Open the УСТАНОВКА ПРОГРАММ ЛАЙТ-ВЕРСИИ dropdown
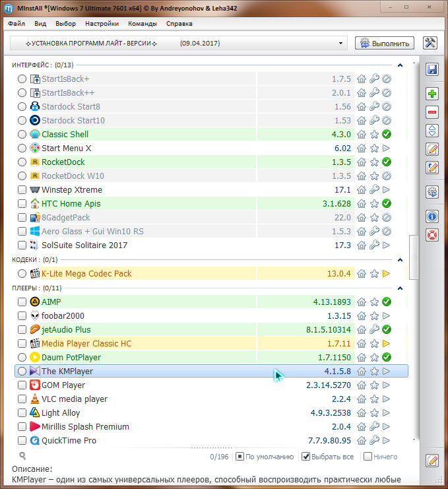448x489 pixels. pyautogui.click(x=179, y=43)
